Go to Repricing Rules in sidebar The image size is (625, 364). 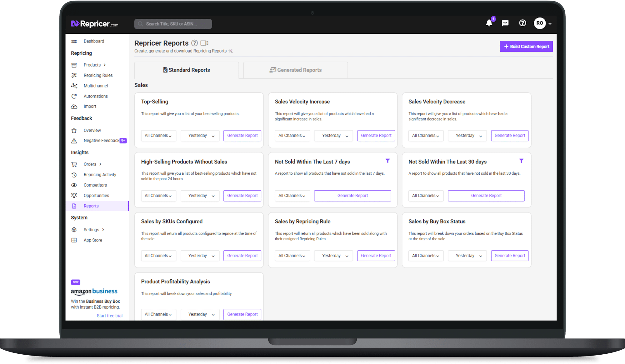[x=98, y=75]
